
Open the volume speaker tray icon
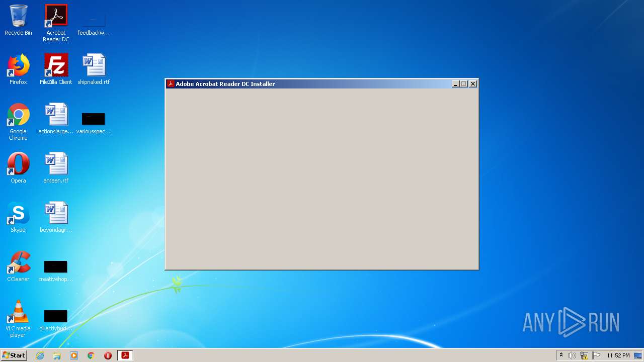tap(572, 355)
